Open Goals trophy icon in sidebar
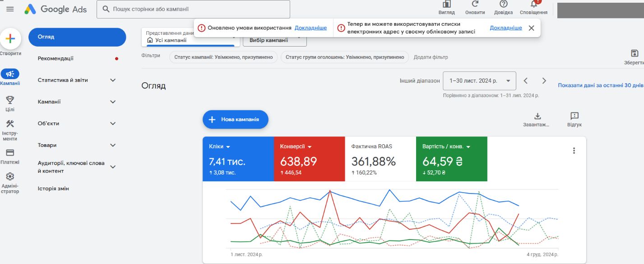The image size is (644, 264). coord(10,100)
